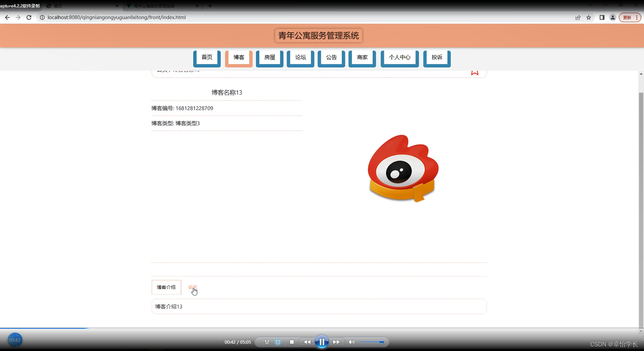Reload the page
The image size is (644, 351).
(x=29, y=18)
